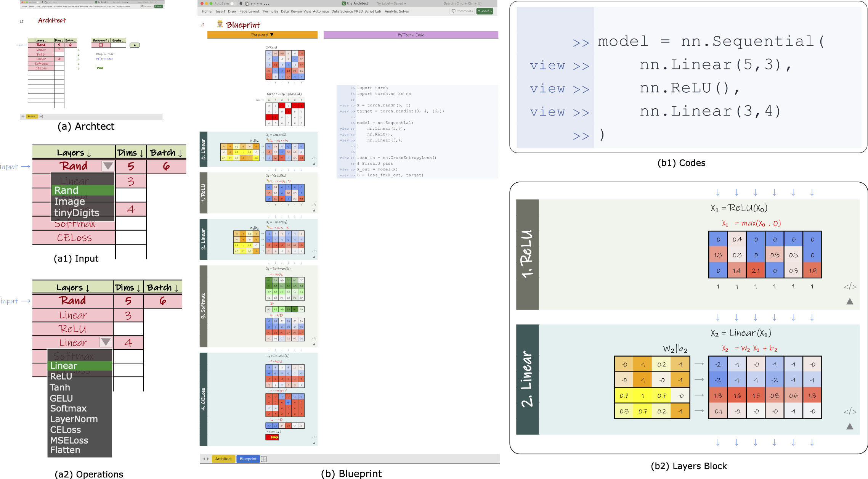The height and width of the screenshot is (479, 868).
Task: Click the red mean loss value cell
Action: tap(272, 437)
